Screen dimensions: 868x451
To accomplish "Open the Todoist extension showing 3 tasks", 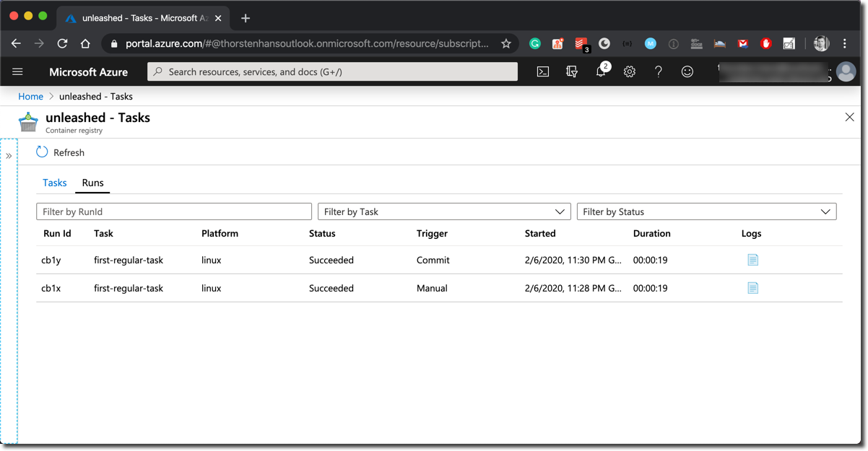I will coord(581,43).
